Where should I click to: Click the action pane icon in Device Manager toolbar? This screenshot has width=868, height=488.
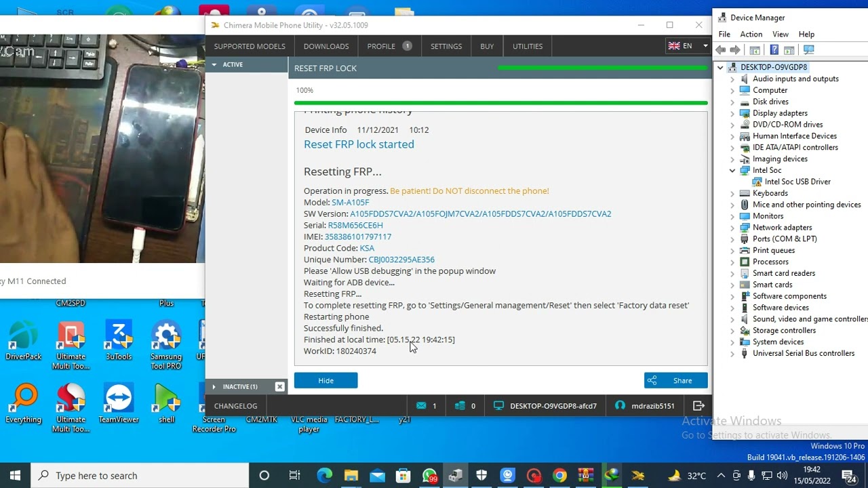coord(789,50)
